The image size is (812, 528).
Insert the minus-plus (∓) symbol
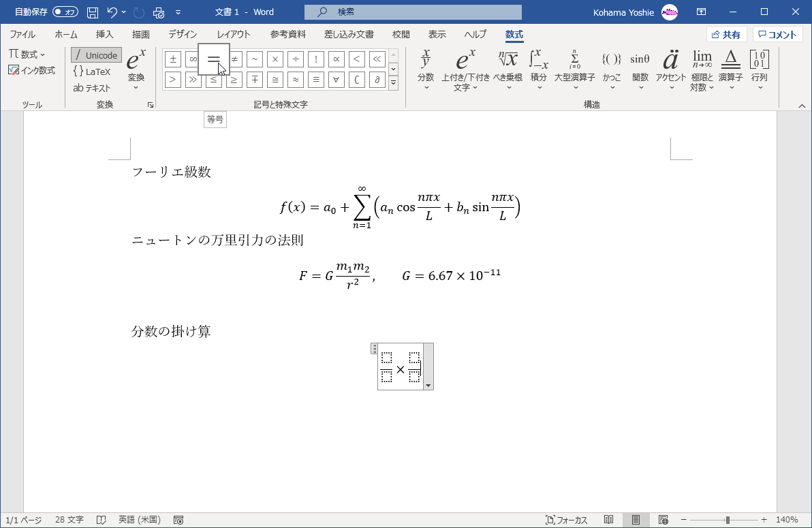point(254,80)
